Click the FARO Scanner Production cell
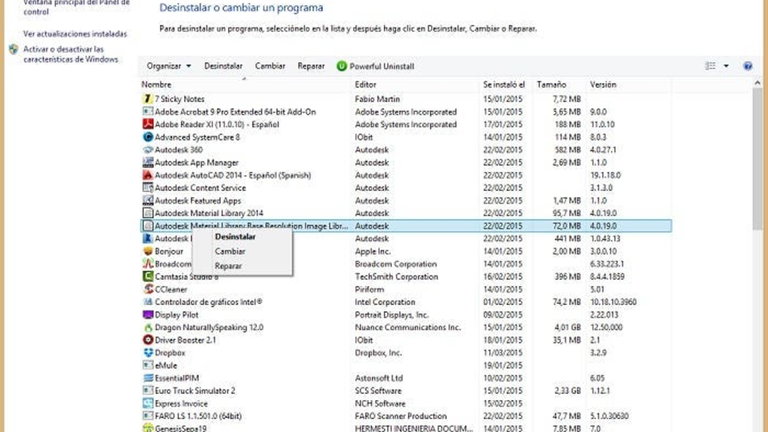 click(401, 416)
